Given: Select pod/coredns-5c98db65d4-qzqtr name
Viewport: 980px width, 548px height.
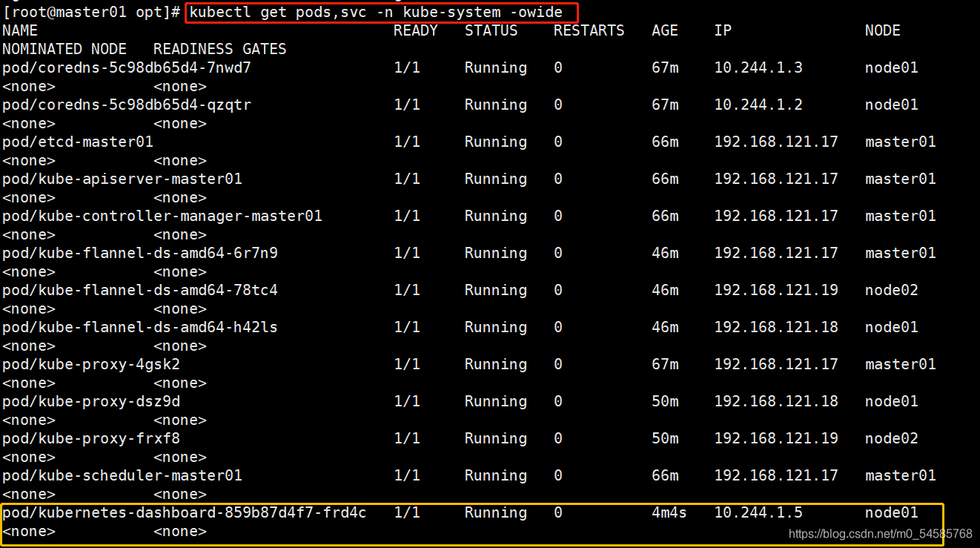Looking at the screenshot, I should click(x=127, y=105).
